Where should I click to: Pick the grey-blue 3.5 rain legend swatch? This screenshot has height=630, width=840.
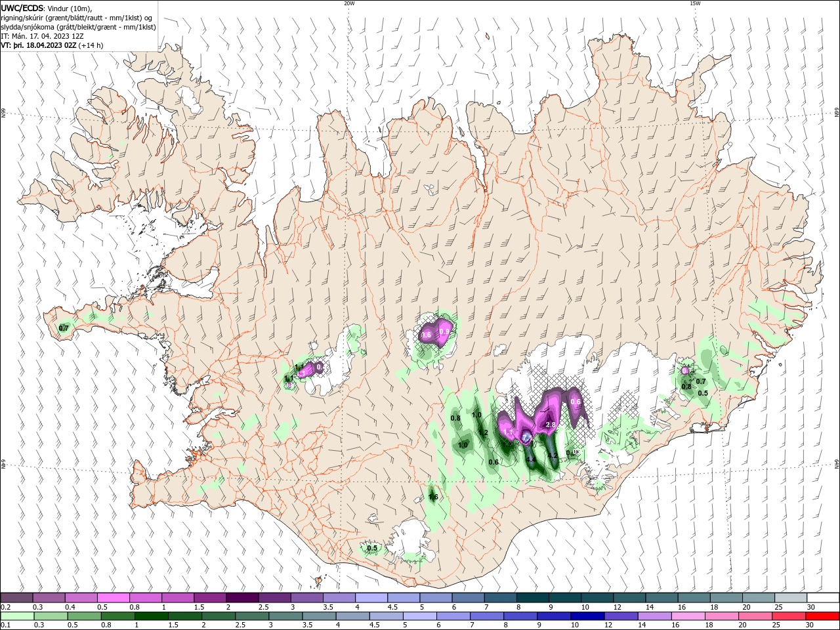coord(320,616)
